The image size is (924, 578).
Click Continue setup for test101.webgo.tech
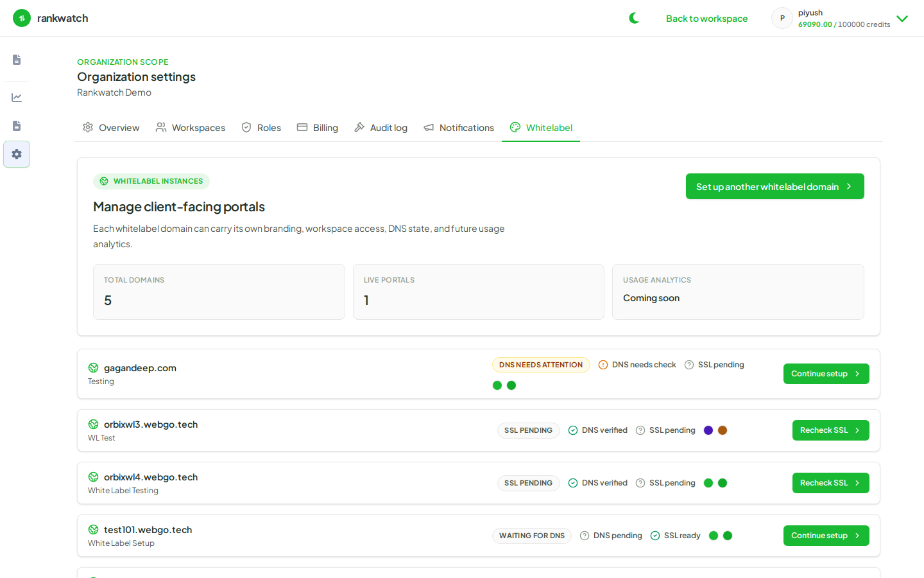pos(826,536)
